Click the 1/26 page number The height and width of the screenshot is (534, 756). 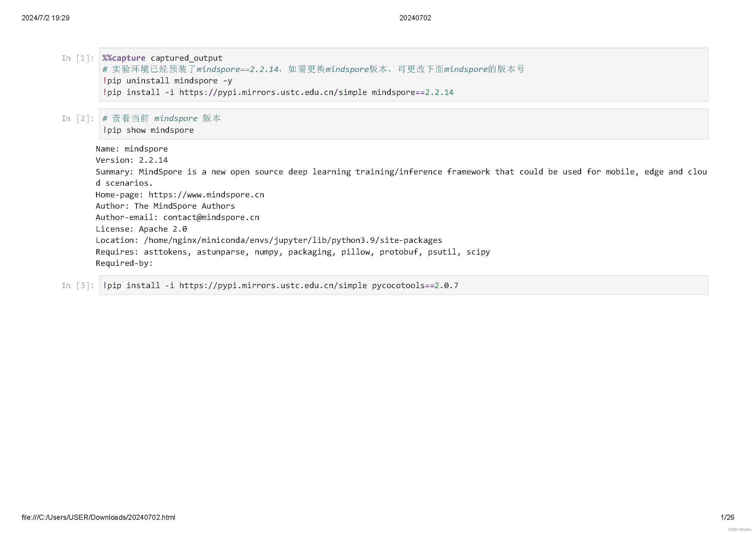click(x=727, y=517)
